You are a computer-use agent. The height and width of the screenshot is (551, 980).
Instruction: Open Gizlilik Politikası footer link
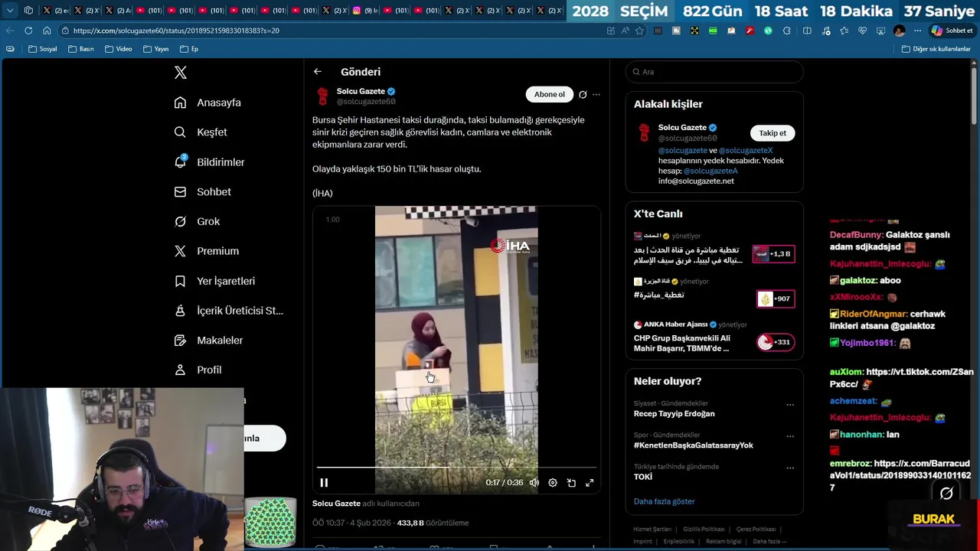coord(704,530)
